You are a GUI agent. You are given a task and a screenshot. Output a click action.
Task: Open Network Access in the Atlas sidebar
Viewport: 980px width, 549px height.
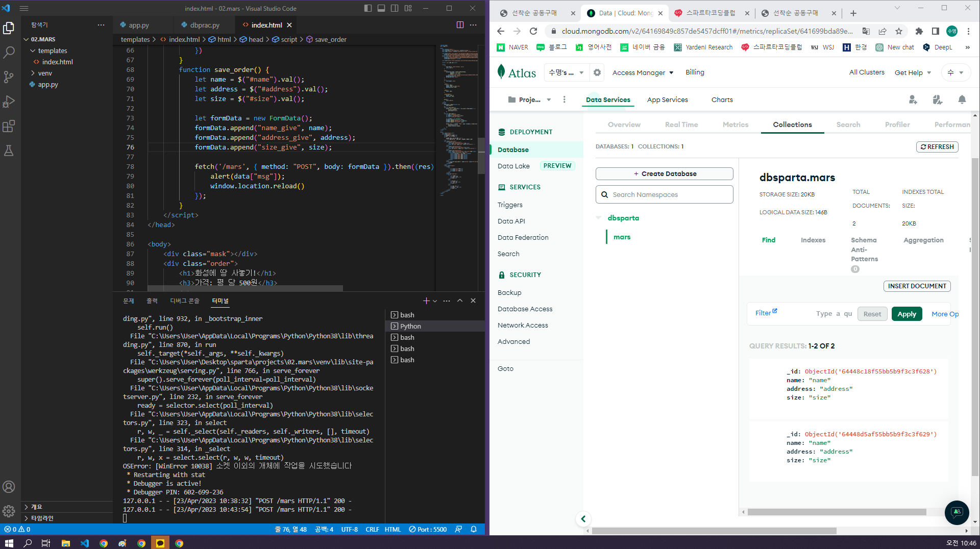tap(523, 326)
